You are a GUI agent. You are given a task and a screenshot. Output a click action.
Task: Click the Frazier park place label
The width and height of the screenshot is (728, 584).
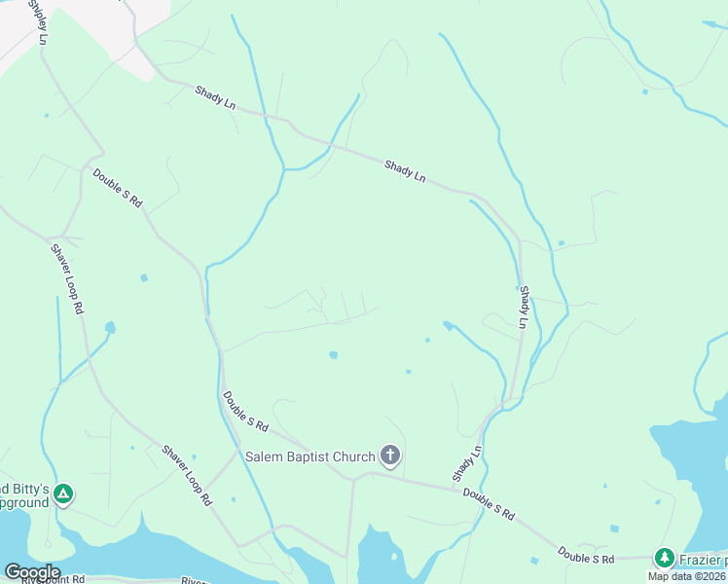(703, 560)
